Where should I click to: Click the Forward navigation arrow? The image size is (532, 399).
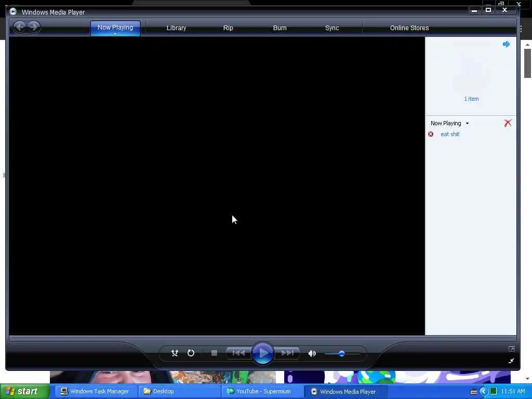click(34, 27)
